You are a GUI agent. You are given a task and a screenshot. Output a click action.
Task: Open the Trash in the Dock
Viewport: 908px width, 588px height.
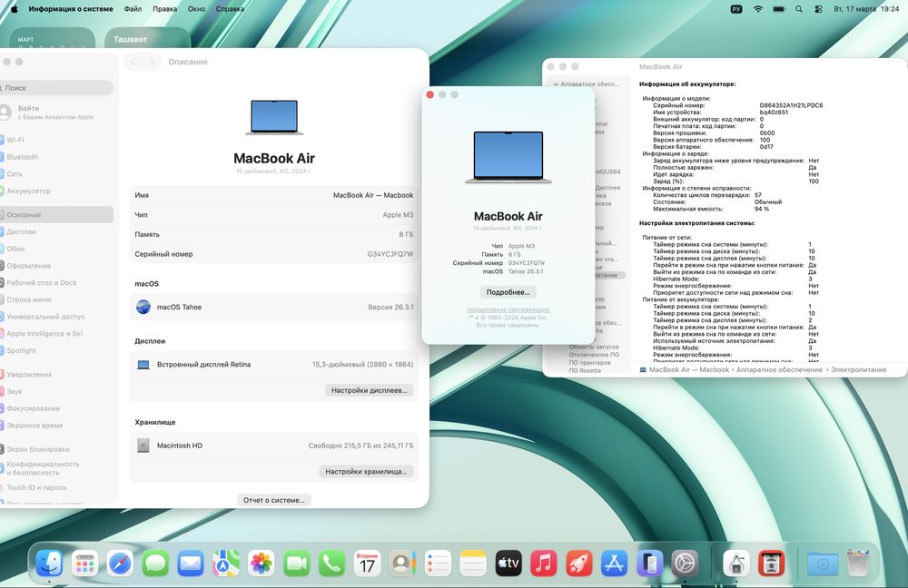[x=858, y=563]
